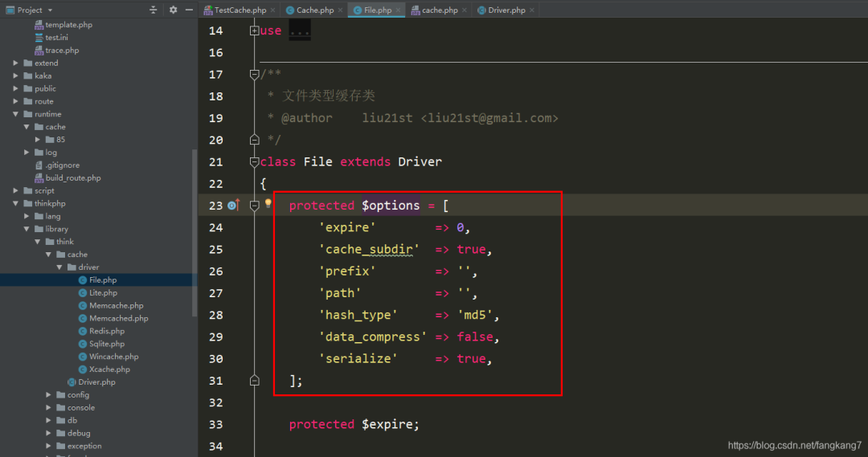Screen dimensions: 868x457
Task: Expand the config folder
Action: tap(49, 395)
